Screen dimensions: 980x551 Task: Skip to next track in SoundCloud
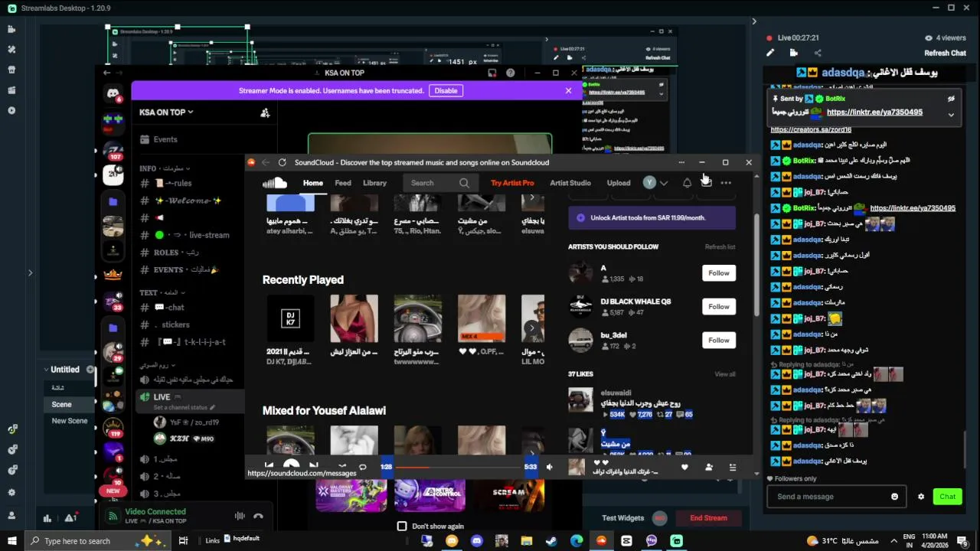coord(313,465)
